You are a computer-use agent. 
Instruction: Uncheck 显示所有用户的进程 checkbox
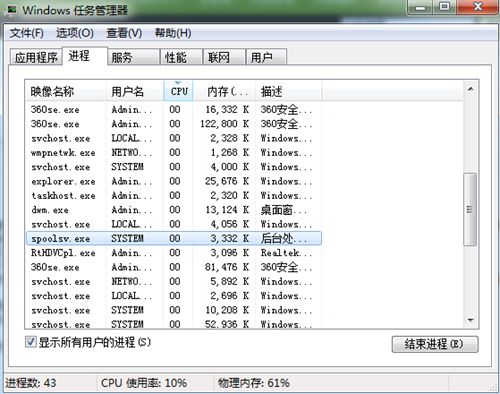tap(31, 342)
